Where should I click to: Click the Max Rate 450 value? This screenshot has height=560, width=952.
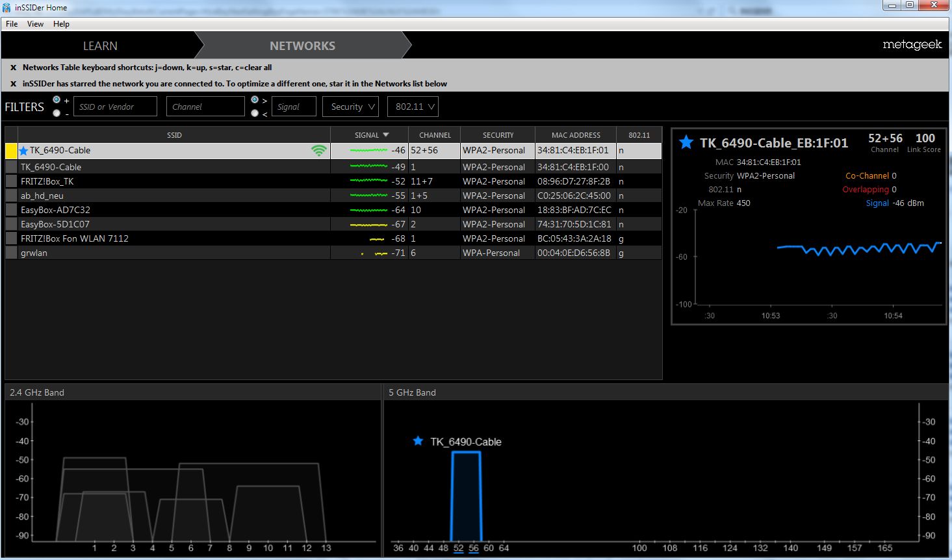point(743,203)
